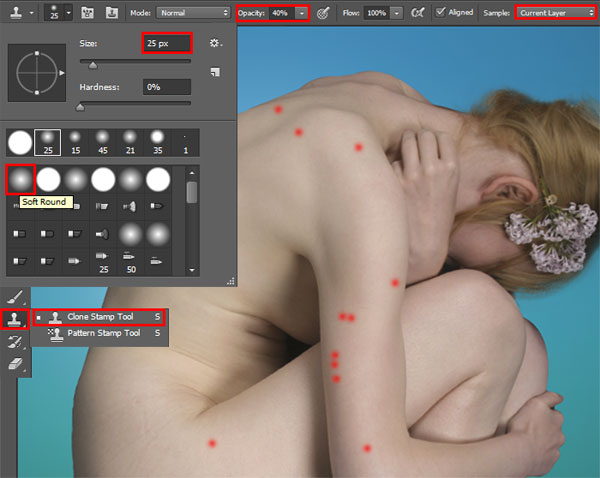Click the brush list scrollbar thumb

tap(192, 193)
